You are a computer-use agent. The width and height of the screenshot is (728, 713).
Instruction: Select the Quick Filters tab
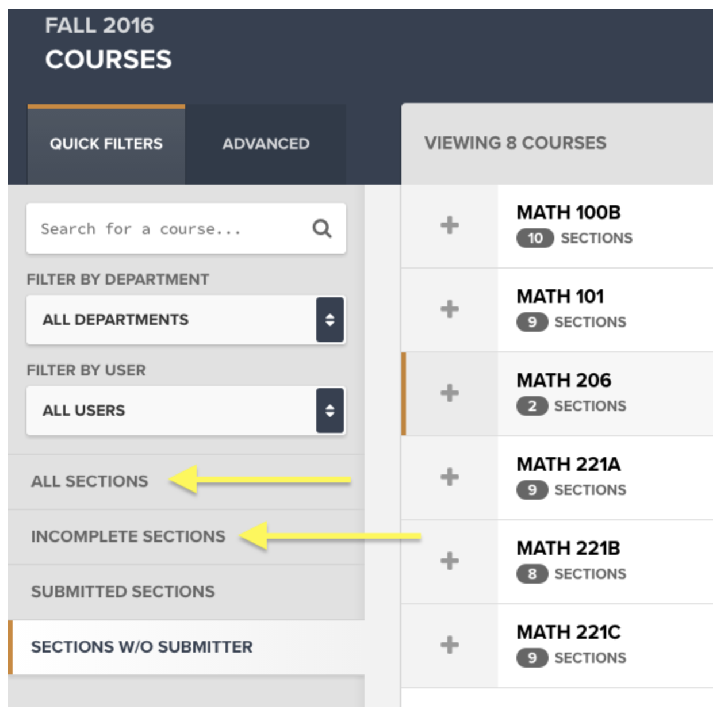106,144
